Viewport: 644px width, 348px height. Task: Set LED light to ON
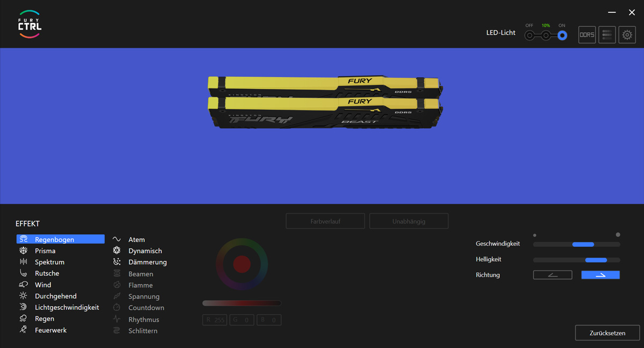(x=562, y=35)
